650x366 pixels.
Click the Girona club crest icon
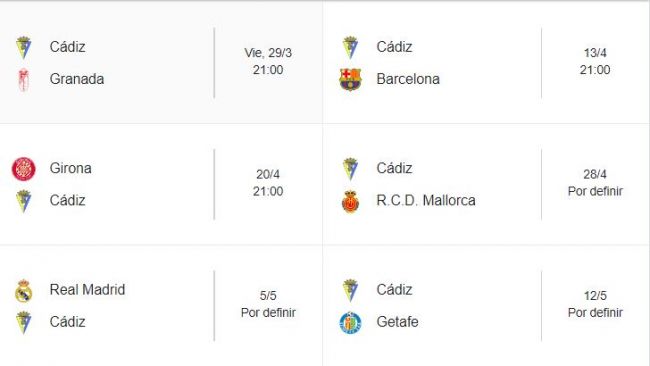24,169
